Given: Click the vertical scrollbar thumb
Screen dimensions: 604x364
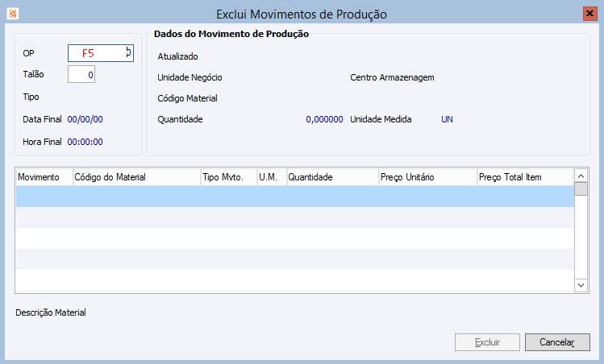Looking at the screenshot, I should [581, 189].
